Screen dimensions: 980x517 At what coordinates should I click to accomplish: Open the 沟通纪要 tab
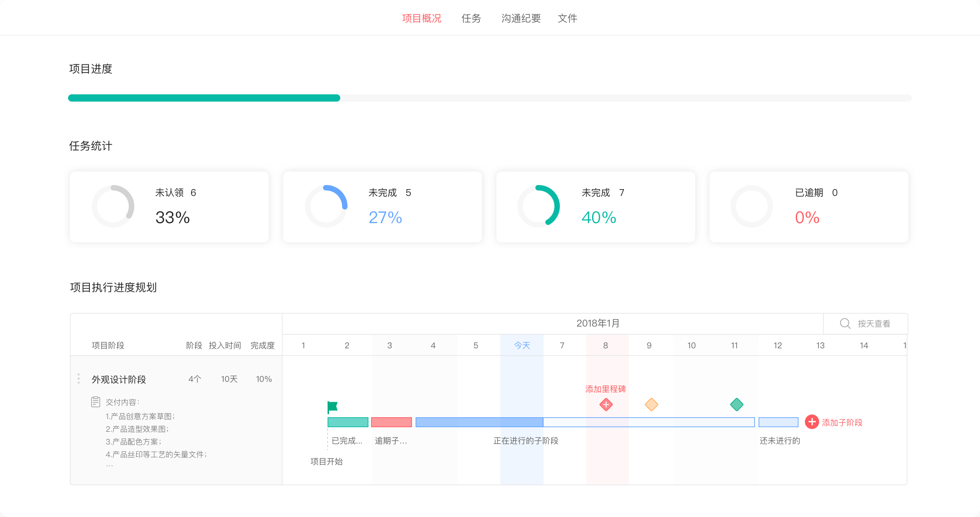[x=521, y=18]
